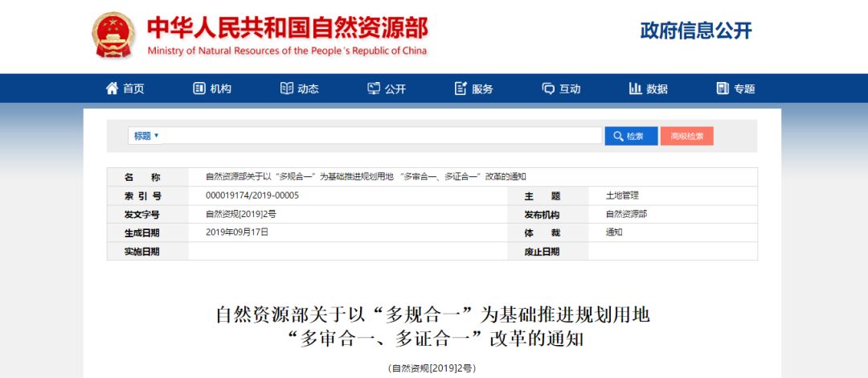Open the 数据 navigation item

tap(657, 88)
